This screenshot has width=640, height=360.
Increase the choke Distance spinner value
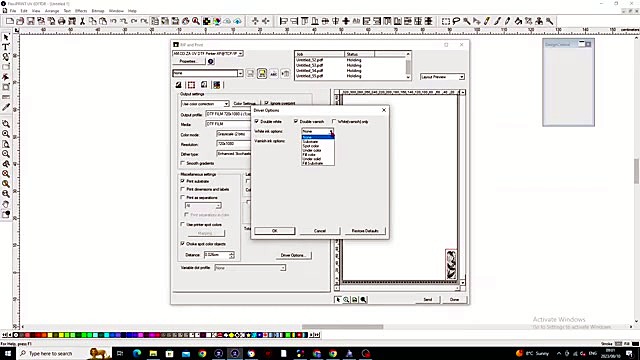[x=232, y=253]
